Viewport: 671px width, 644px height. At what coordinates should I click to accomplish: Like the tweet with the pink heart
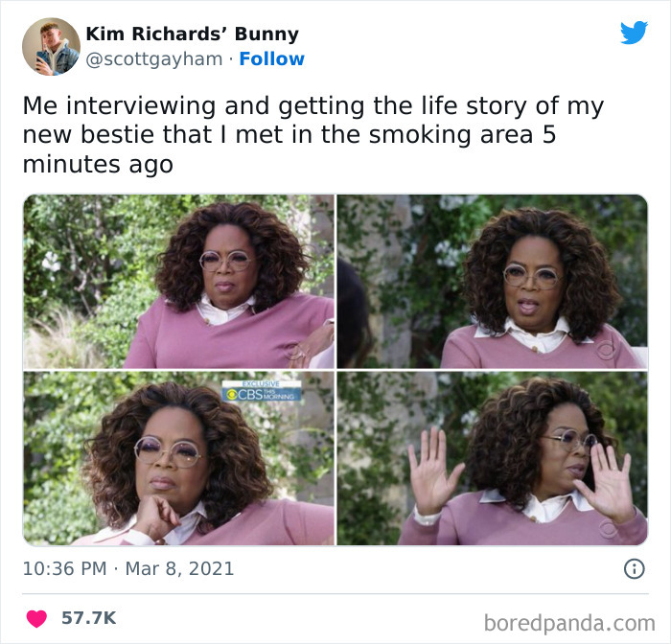pos(36,618)
